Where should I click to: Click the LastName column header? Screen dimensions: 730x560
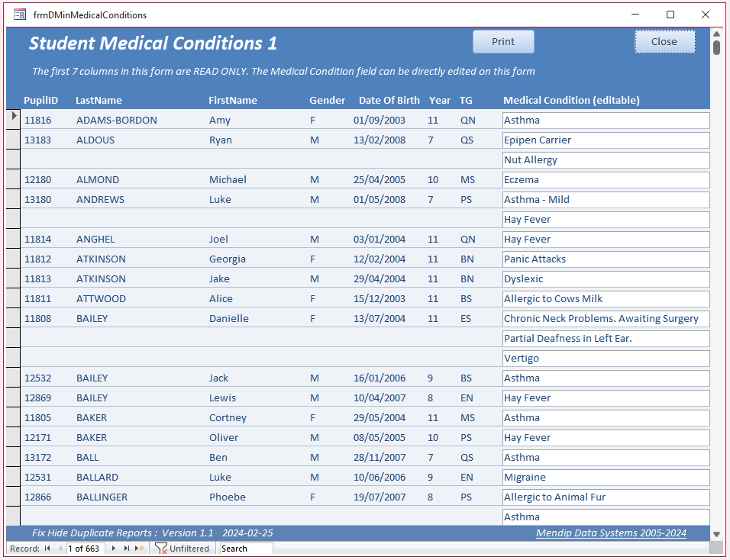[x=99, y=101]
